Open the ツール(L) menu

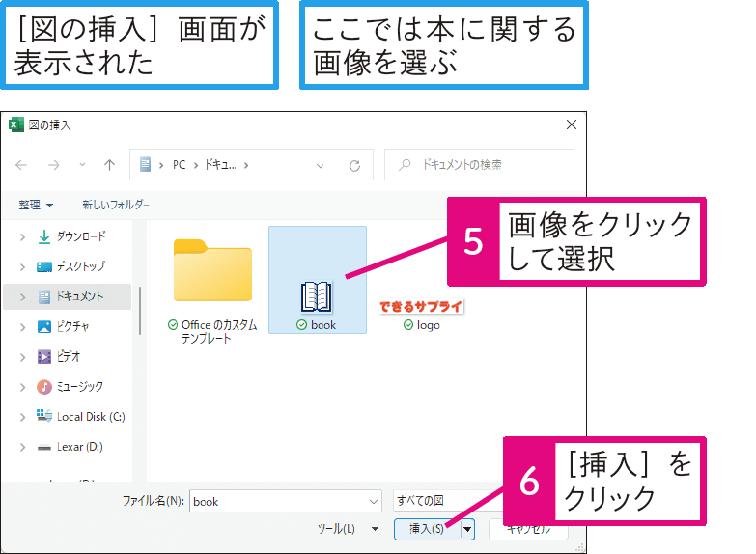(x=348, y=529)
